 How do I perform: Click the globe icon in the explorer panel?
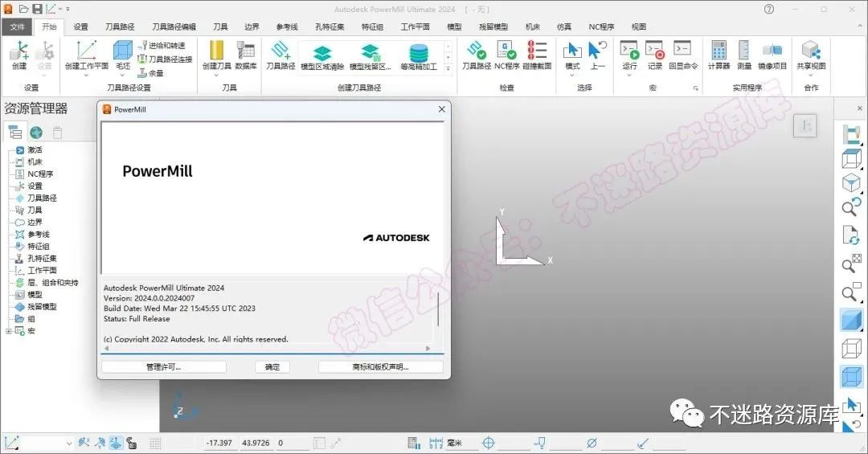(36, 133)
